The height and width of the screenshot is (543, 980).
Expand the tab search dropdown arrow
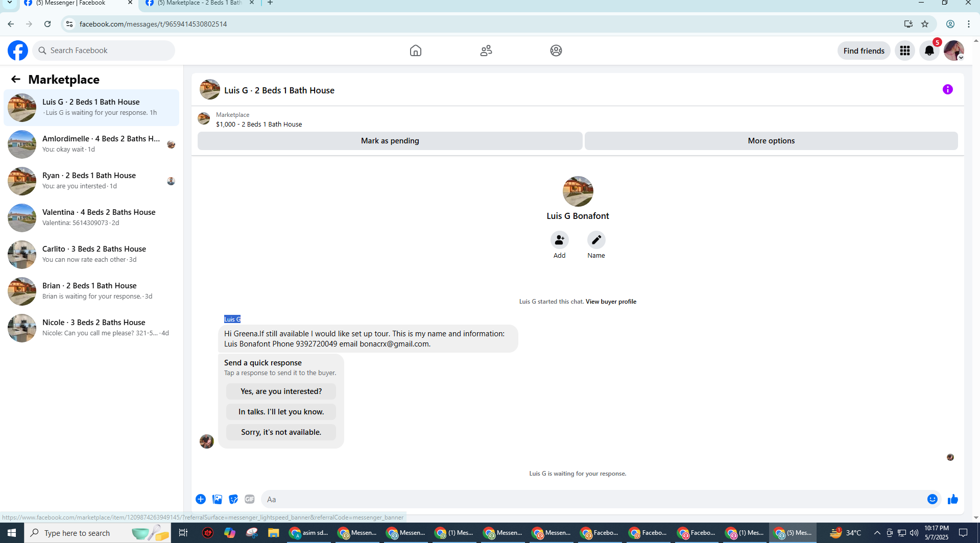(x=9, y=3)
